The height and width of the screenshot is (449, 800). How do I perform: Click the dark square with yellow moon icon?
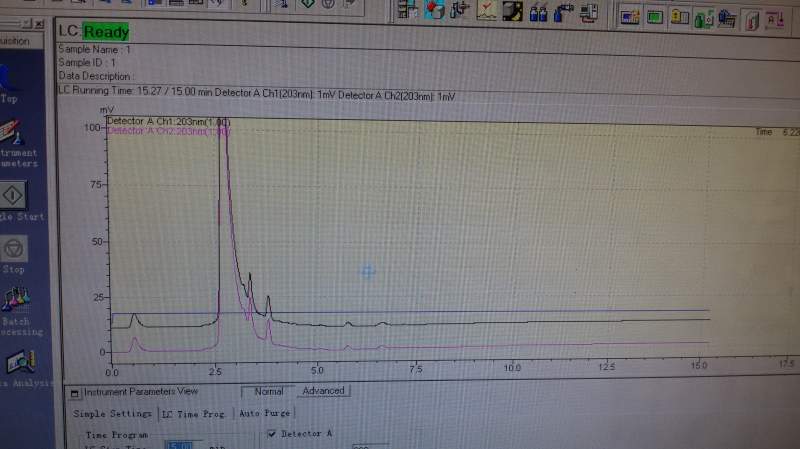512,11
